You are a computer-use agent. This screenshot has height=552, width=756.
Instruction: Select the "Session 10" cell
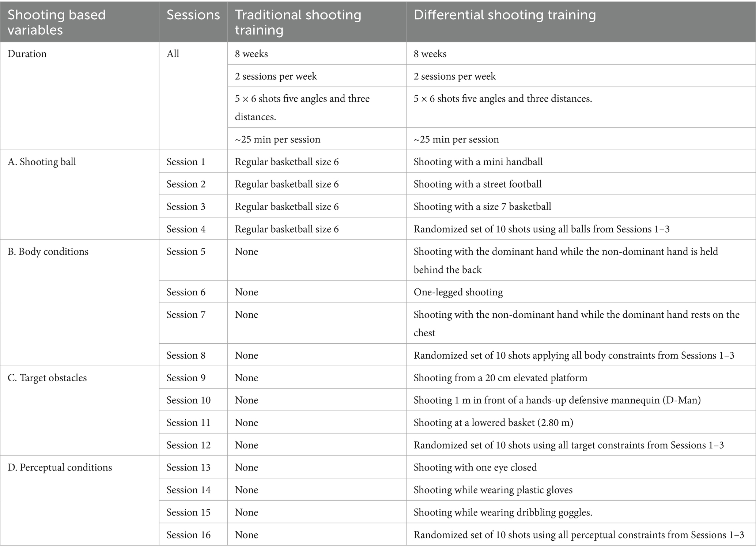click(188, 400)
